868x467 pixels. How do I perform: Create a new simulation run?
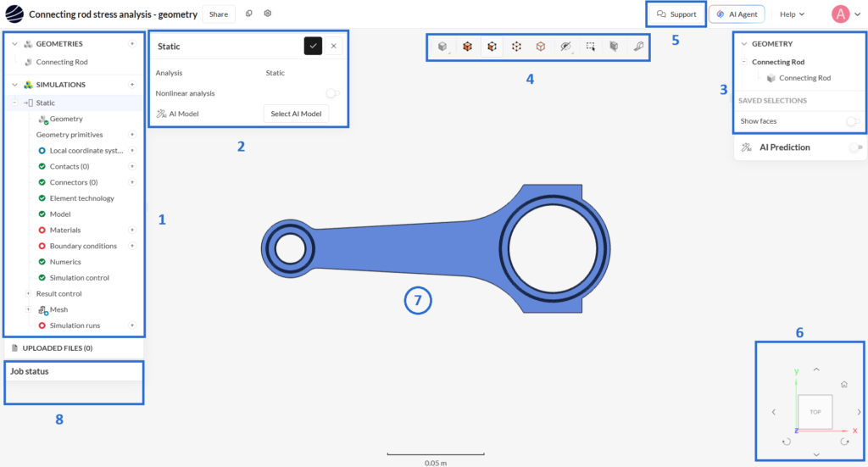(132, 325)
